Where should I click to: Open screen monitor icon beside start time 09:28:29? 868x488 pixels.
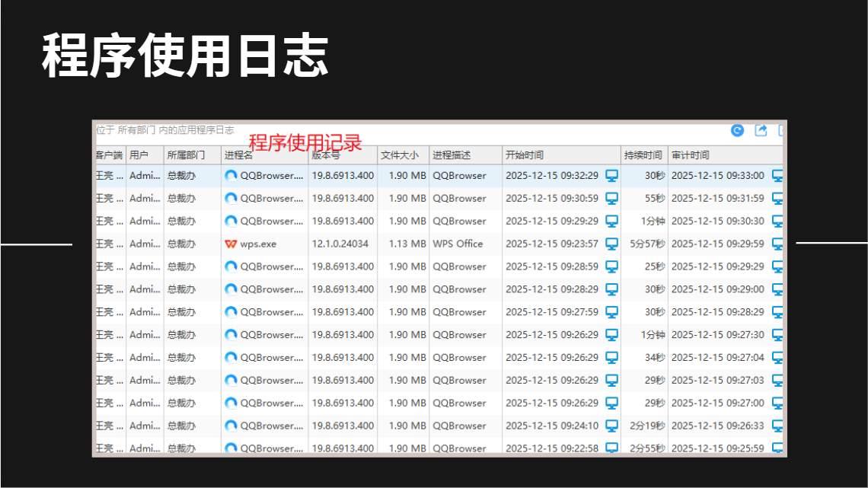[611, 289]
